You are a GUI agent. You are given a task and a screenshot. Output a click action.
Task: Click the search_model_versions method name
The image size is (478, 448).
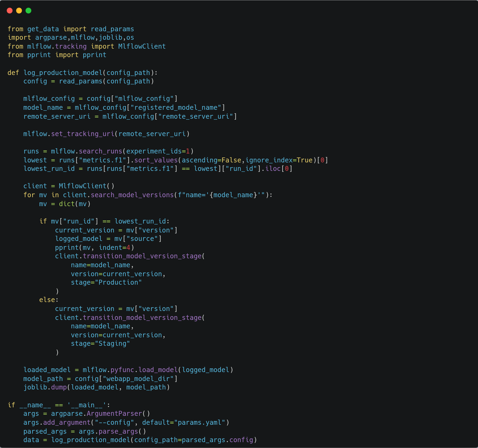pos(132,195)
